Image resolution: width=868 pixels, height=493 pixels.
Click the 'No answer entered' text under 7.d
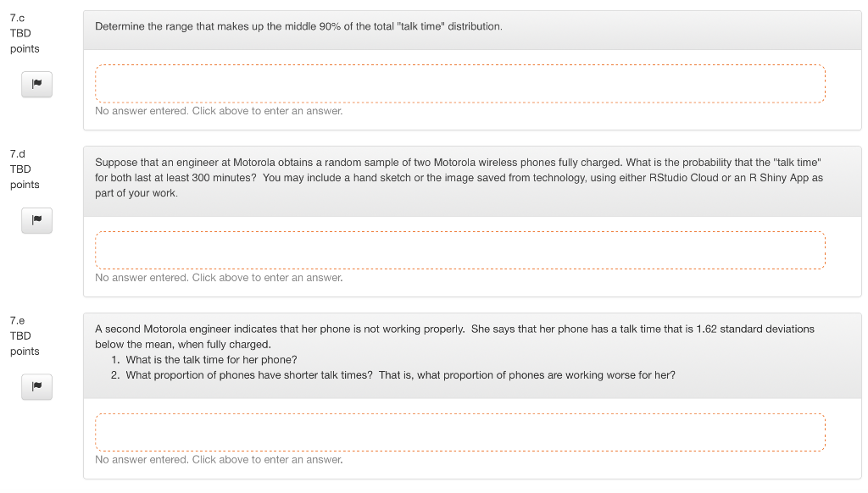click(218, 277)
